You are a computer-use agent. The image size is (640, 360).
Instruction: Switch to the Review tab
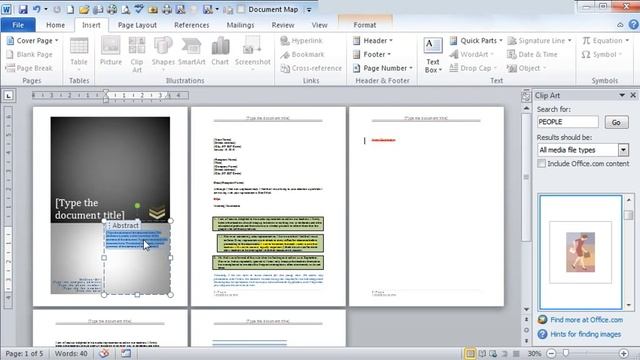(283, 25)
